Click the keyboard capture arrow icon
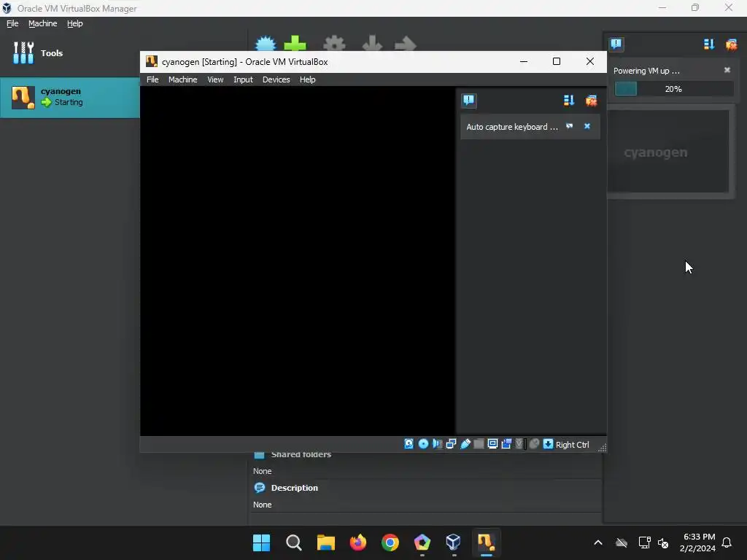Image resolution: width=747 pixels, height=560 pixels. (x=548, y=444)
